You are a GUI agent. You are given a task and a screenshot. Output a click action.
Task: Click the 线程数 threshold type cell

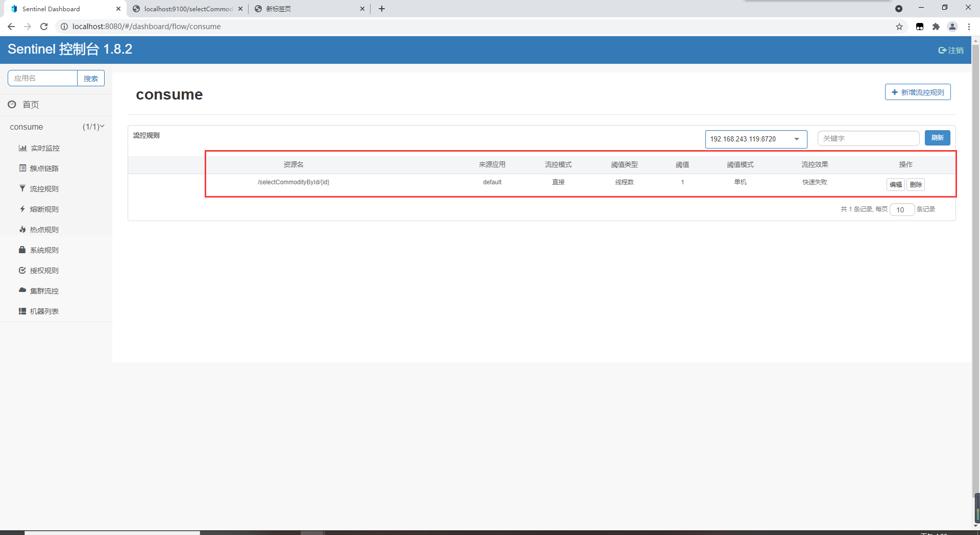[624, 182]
